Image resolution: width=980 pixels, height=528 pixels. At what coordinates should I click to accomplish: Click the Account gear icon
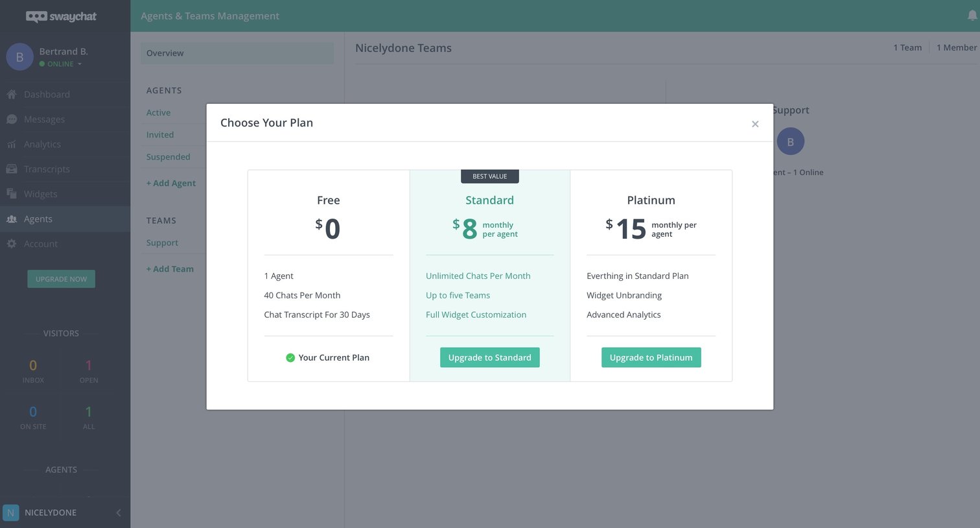pyautogui.click(x=12, y=244)
